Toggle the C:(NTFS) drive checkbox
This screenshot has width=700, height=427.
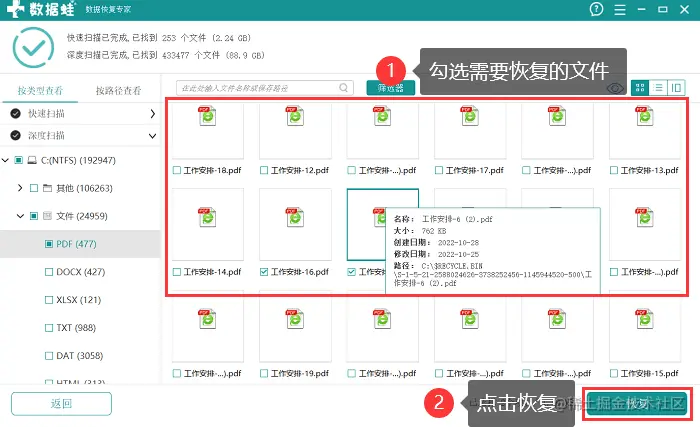(x=18, y=160)
